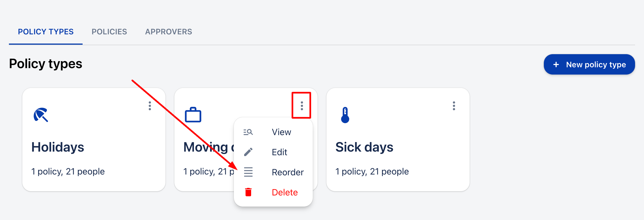
Task: Choose Edit from the context menu
Action: click(279, 152)
